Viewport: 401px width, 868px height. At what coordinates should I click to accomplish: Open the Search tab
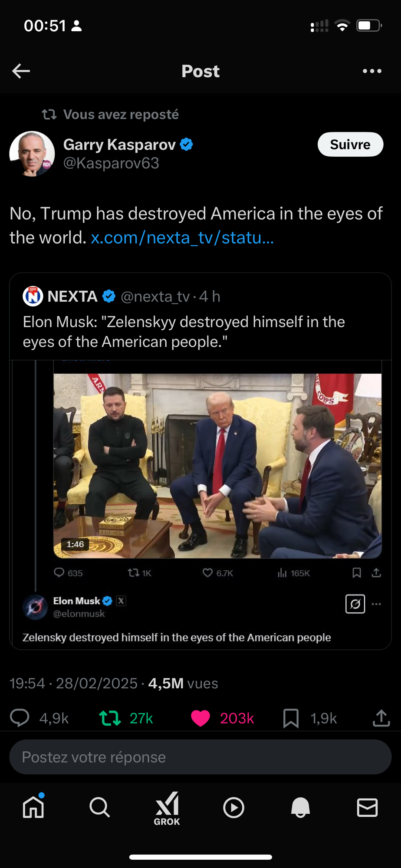click(100, 807)
